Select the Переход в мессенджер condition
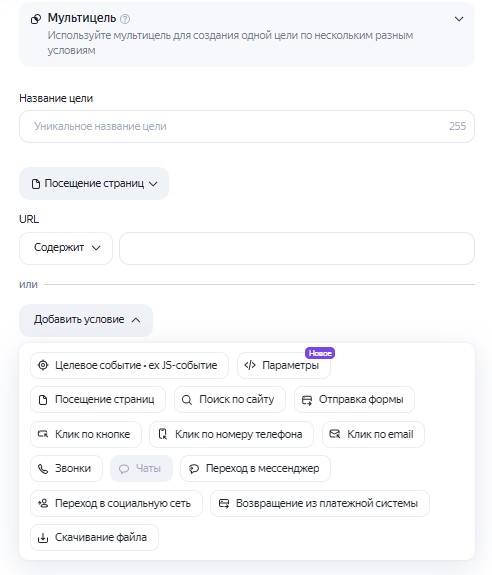492x575 pixels. [256, 468]
